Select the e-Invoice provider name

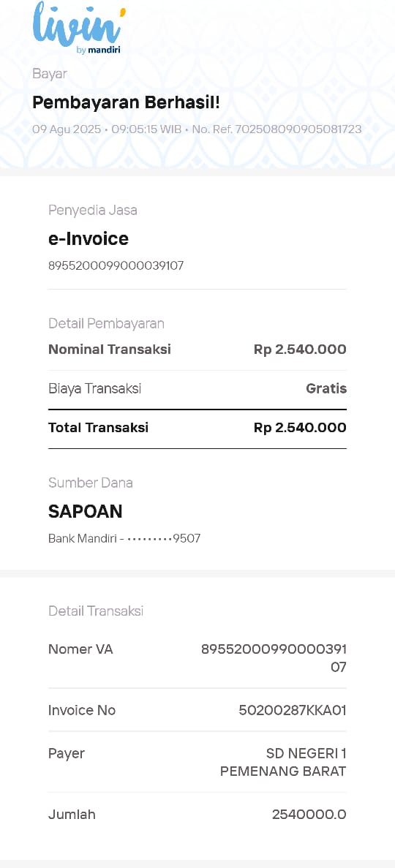click(x=89, y=238)
